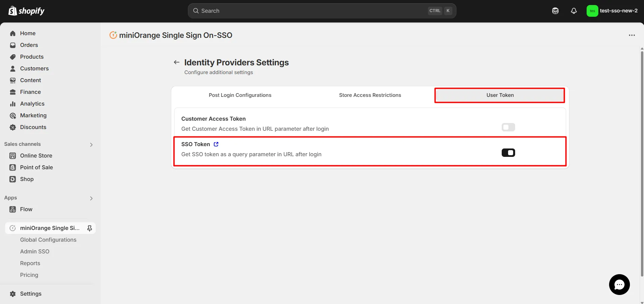
Task: Open Reports page
Action: coord(30,263)
